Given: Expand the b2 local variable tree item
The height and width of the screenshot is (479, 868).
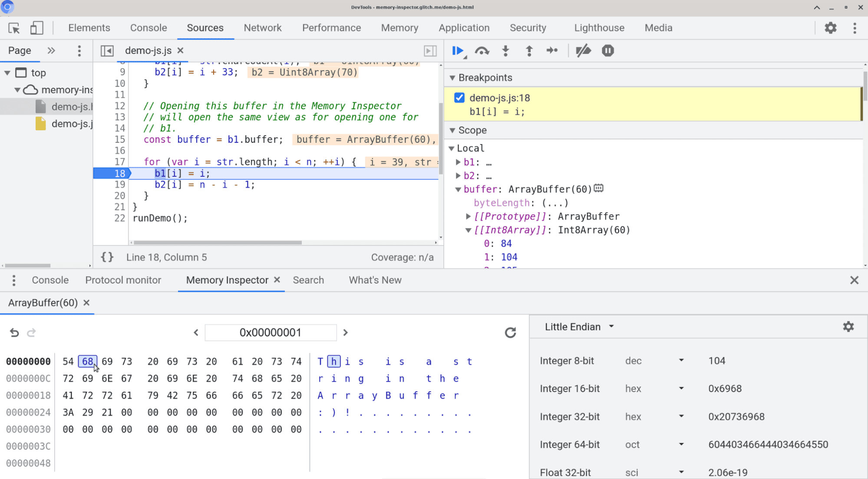Looking at the screenshot, I should point(460,176).
